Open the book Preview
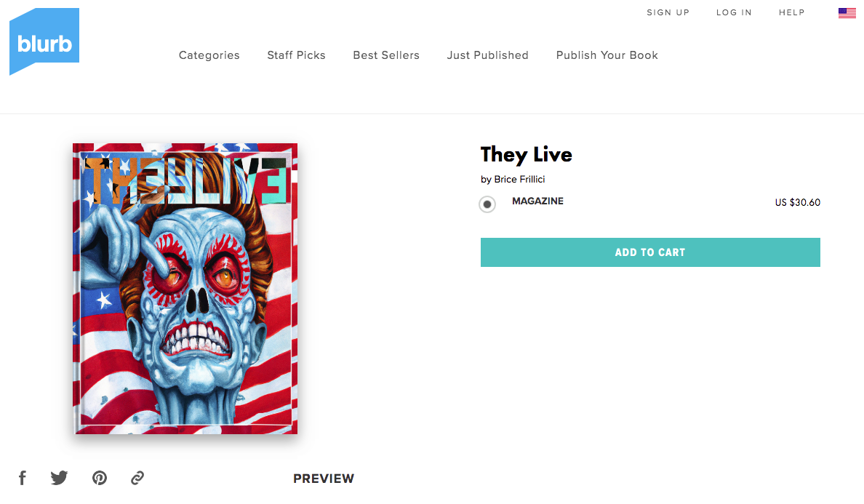Screen dimensions: 864x504 (324, 479)
